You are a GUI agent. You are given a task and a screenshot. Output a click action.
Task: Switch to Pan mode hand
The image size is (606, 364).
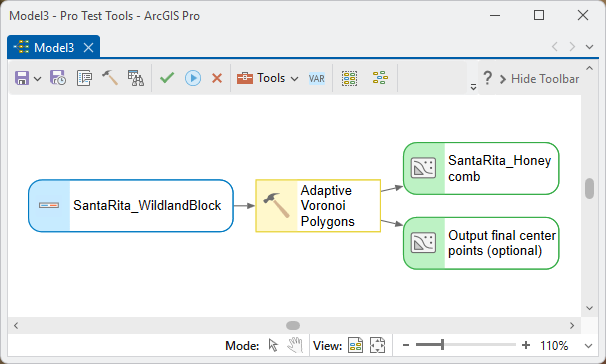[x=295, y=345]
